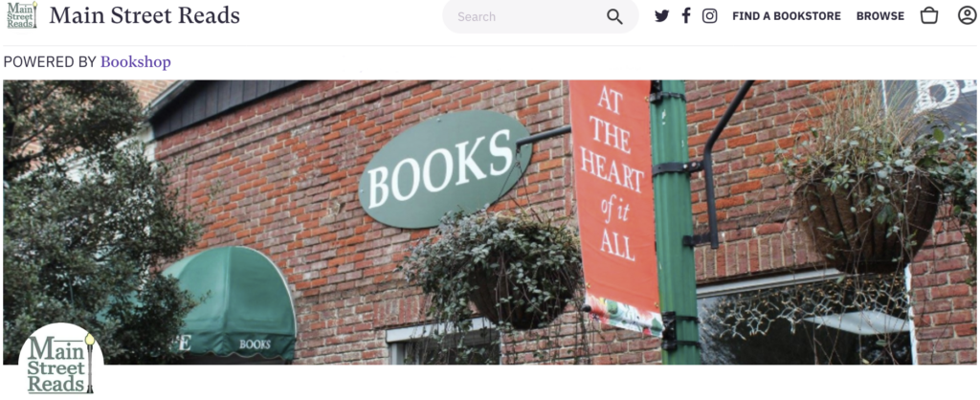Screen dimensions: 980x400
Task: Follow the Bookshop link
Action: [x=136, y=62]
